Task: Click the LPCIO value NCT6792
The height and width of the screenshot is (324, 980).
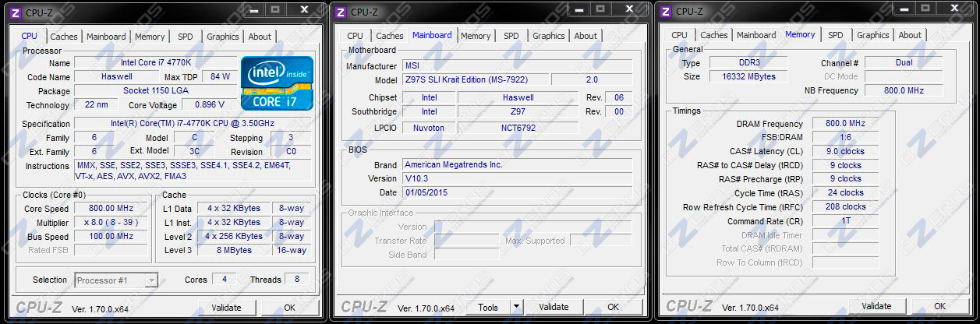Action: tap(518, 128)
